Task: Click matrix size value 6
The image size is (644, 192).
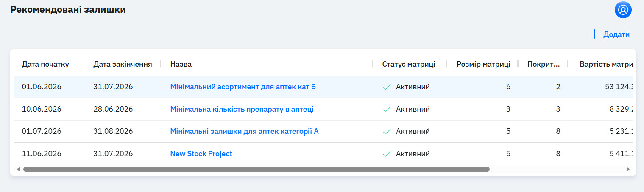Action: (x=508, y=87)
